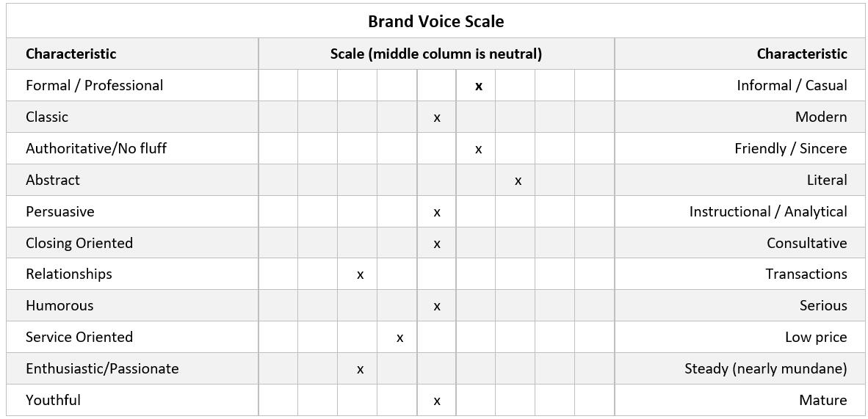Click the Authoritative/No fluff label
The height and width of the screenshot is (419, 868).
point(96,148)
